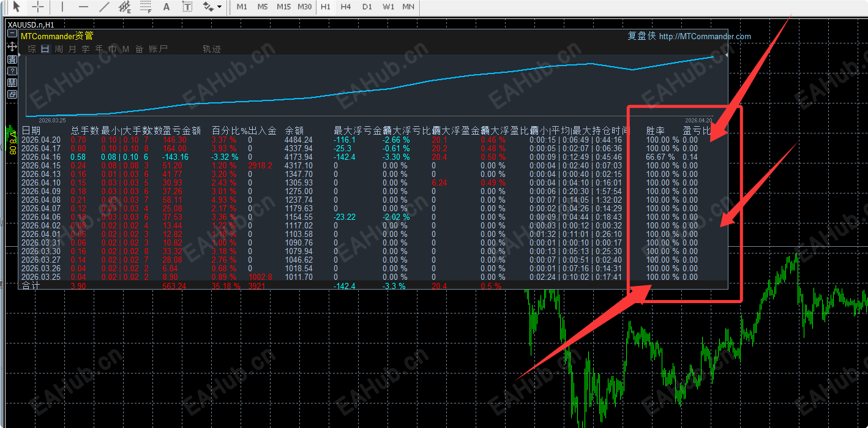Select the 日 daily statistics tab
The width and height of the screenshot is (868, 428).
[x=45, y=49]
